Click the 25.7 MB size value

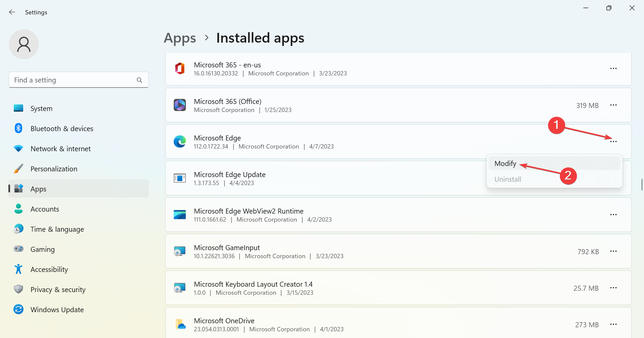click(x=586, y=288)
